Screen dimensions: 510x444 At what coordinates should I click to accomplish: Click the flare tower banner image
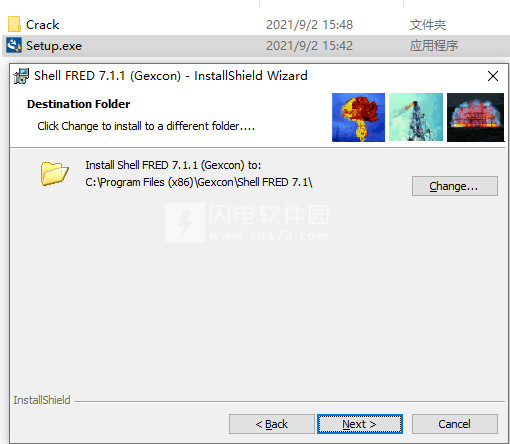coord(416,117)
